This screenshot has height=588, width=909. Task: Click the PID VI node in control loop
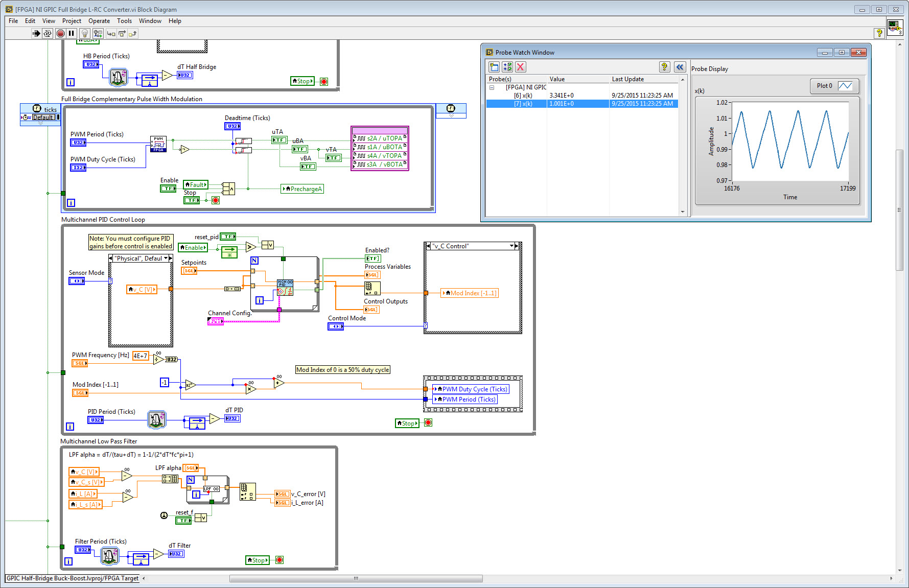point(285,288)
